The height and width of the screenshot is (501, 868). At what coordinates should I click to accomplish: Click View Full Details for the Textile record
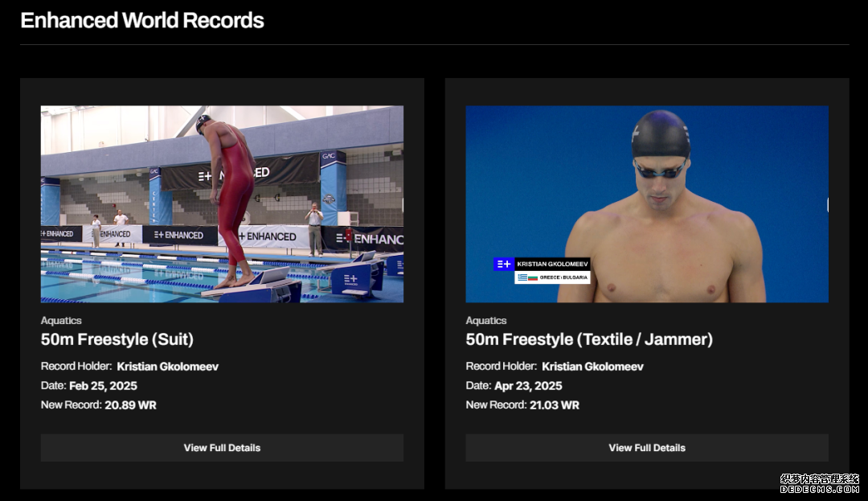[x=647, y=448]
